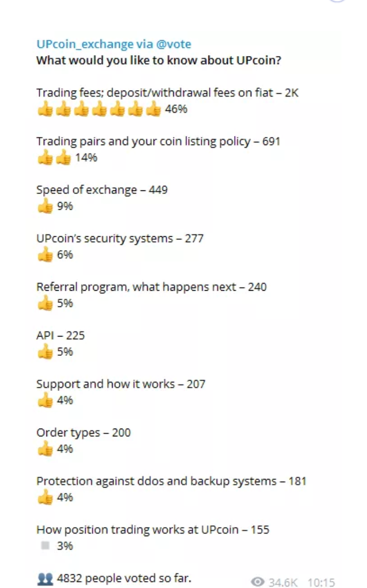Click the thumbs-up under API option

[x=45, y=352]
